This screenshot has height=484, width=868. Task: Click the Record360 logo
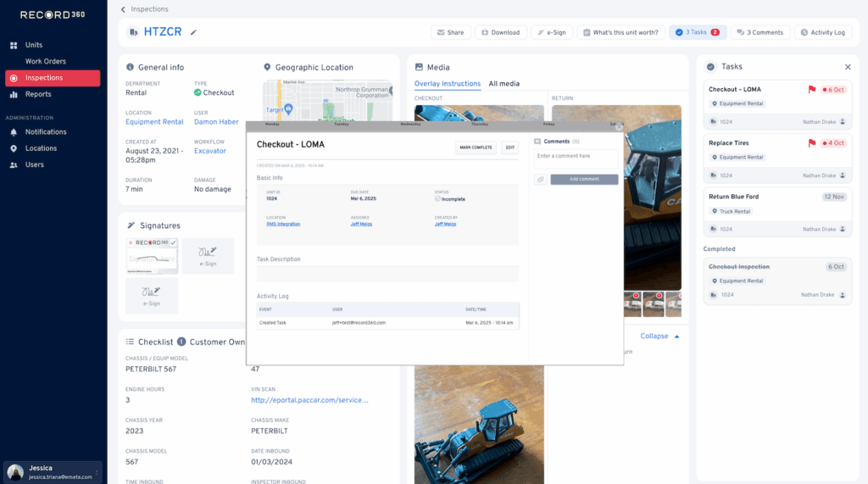click(53, 15)
